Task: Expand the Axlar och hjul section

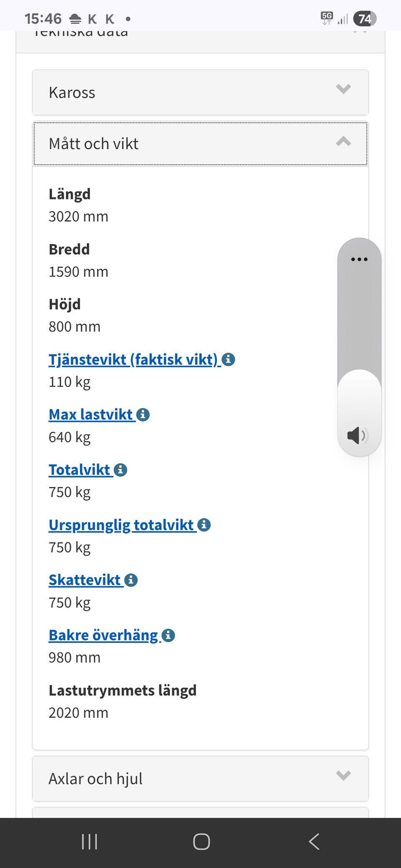Action: (x=200, y=779)
